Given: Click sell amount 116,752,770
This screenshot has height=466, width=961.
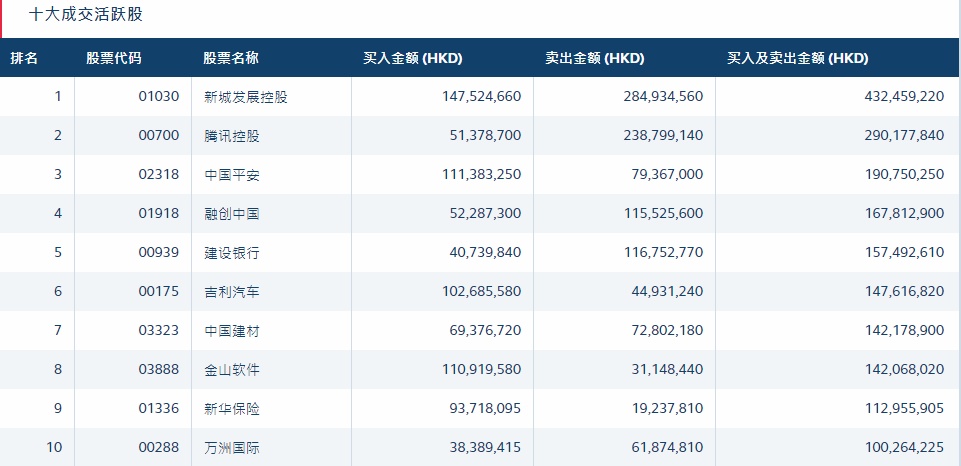Looking at the screenshot, I should point(663,252).
